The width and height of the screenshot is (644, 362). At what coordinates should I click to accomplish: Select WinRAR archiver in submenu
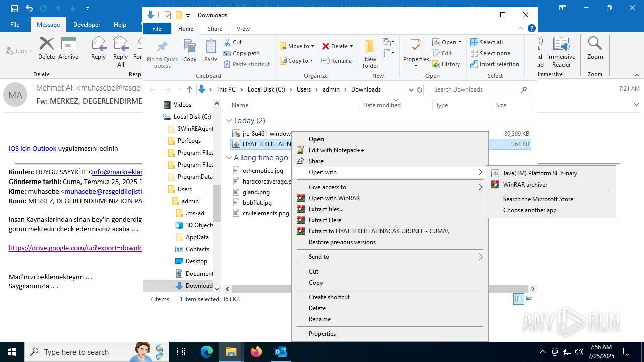pyautogui.click(x=551, y=185)
